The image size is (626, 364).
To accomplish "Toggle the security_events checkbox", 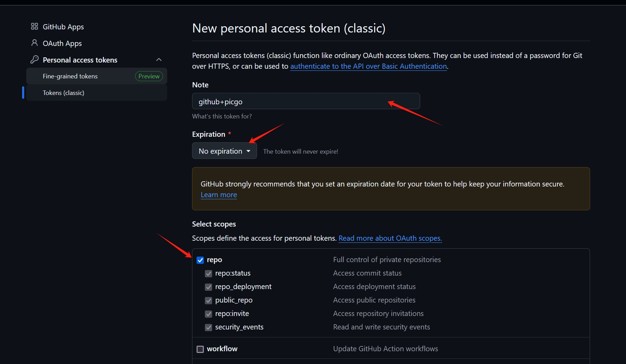I will pyautogui.click(x=209, y=327).
